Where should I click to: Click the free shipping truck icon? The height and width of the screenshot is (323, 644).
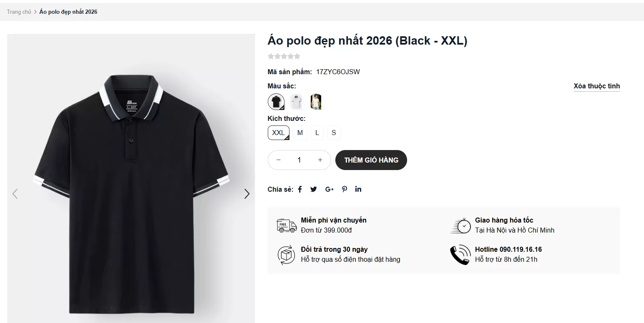(x=287, y=225)
